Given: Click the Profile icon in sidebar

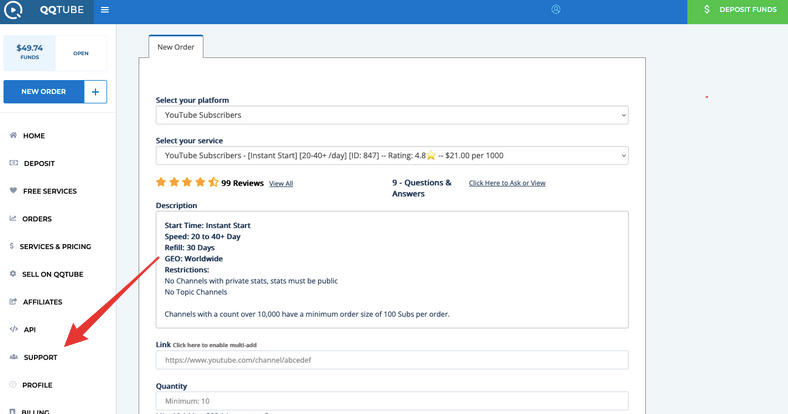Looking at the screenshot, I should [x=13, y=384].
